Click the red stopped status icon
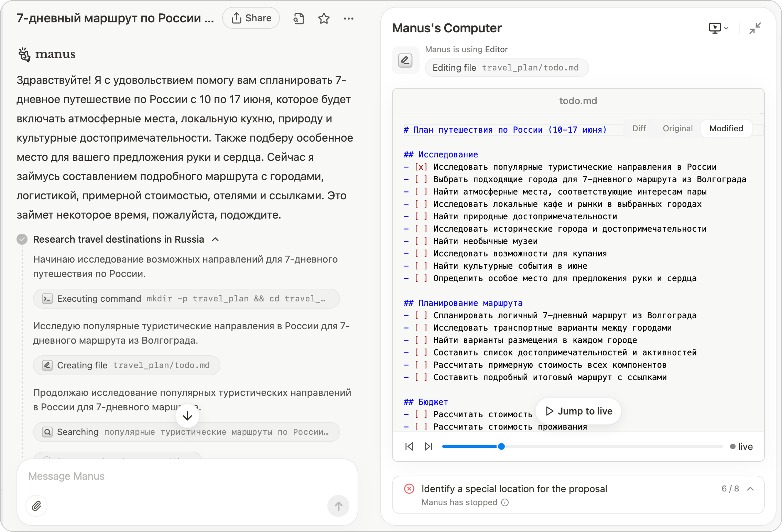Viewport: 782px width, 532px height. pos(409,489)
